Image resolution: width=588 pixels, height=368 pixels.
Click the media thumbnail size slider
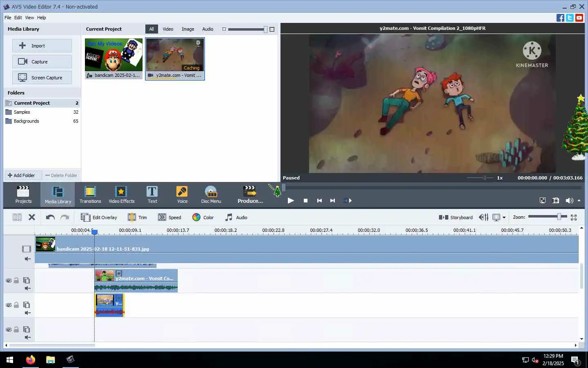[247, 29]
